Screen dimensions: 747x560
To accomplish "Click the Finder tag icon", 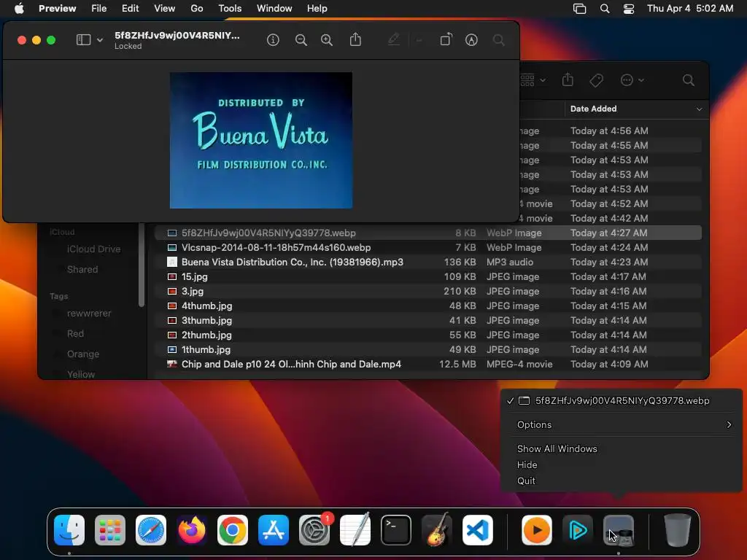I will click(596, 80).
